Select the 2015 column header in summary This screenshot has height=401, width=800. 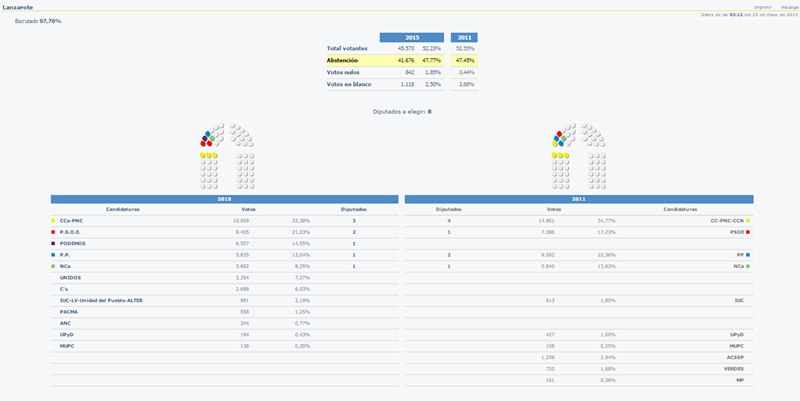tap(412, 36)
